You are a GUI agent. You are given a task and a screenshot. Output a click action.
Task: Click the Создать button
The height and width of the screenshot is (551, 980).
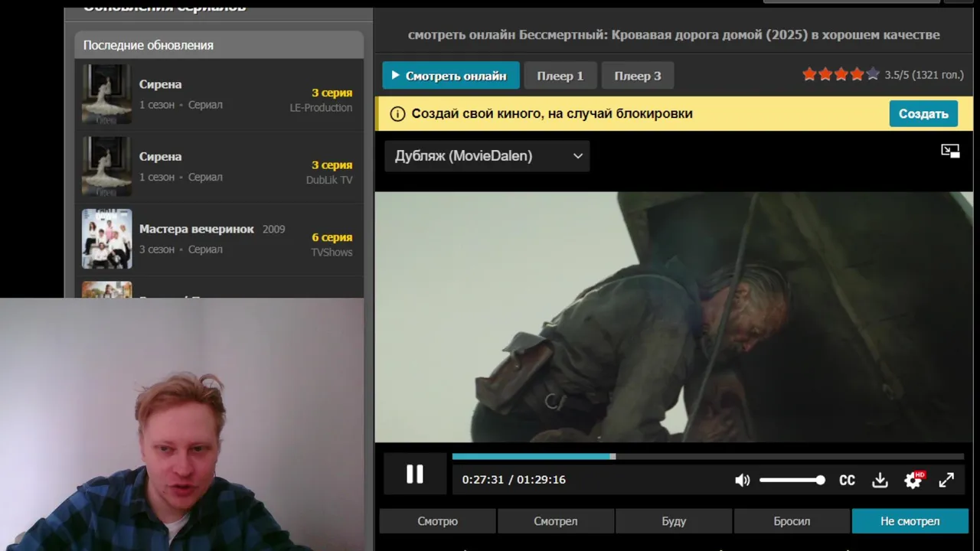[x=923, y=114]
